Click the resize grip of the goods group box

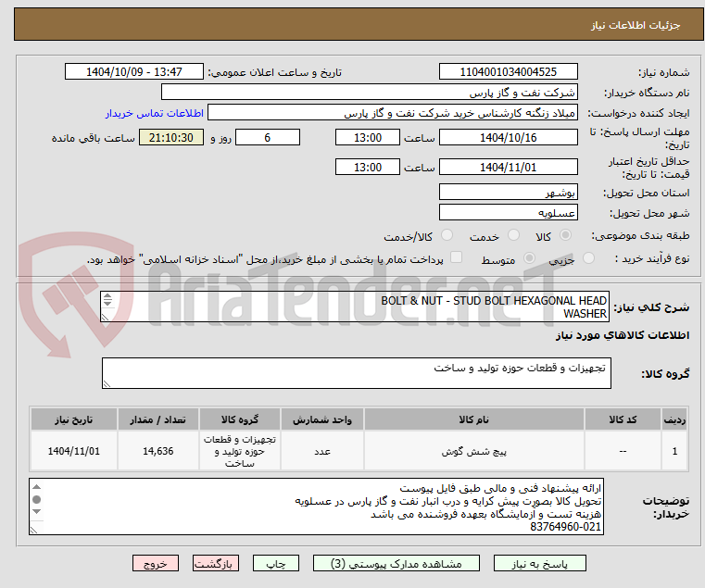tap(107, 383)
